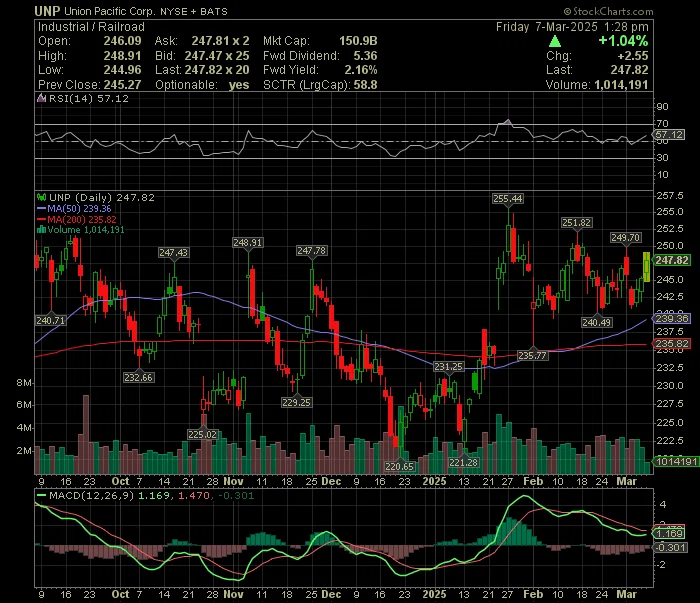Click the 247.78 price peak label
The width and height of the screenshot is (700, 603).
point(312,250)
